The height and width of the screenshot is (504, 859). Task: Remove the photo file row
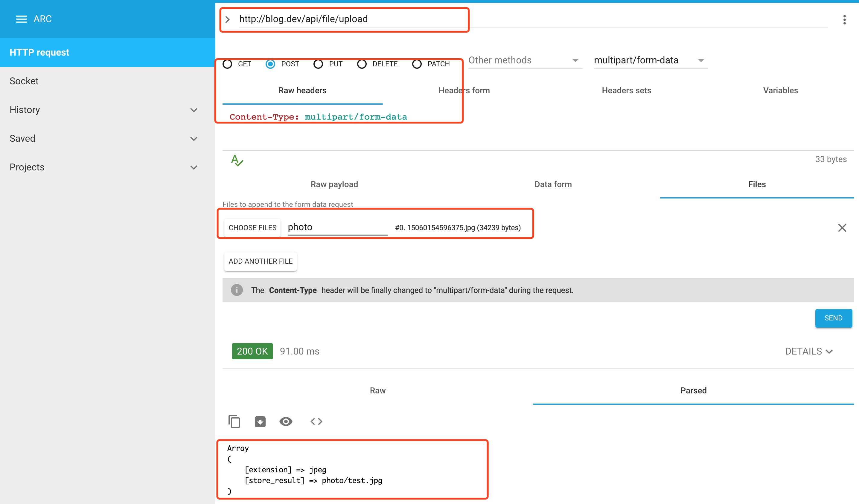[x=842, y=227]
